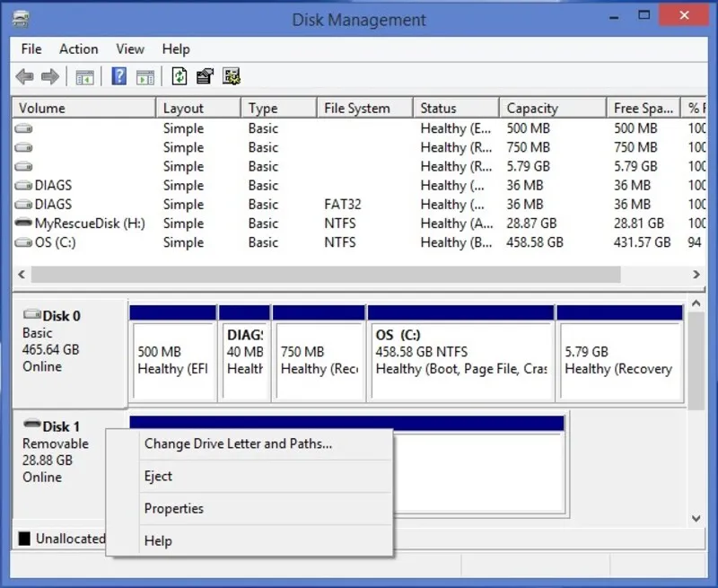Open the File menu
This screenshot has width=718, height=588.
point(31,49)
